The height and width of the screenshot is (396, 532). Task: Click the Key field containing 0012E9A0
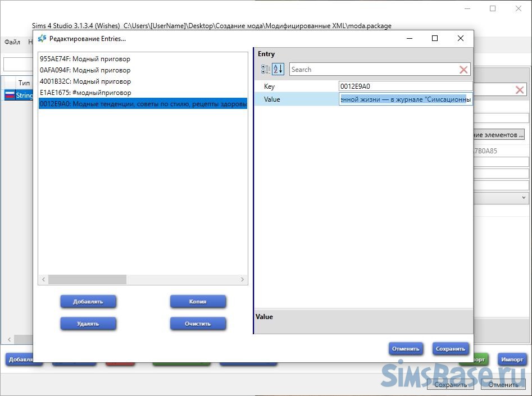point(405,87)
